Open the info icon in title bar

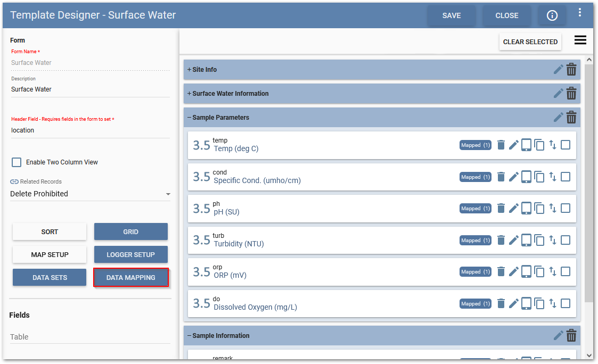click(x=552, y=15)
